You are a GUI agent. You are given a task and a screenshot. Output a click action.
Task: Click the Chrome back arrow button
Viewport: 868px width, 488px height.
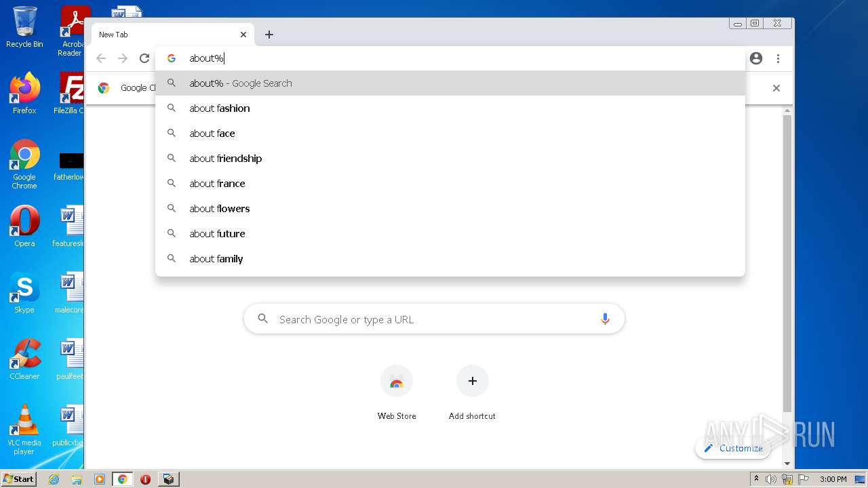click(x=101, y=58)
